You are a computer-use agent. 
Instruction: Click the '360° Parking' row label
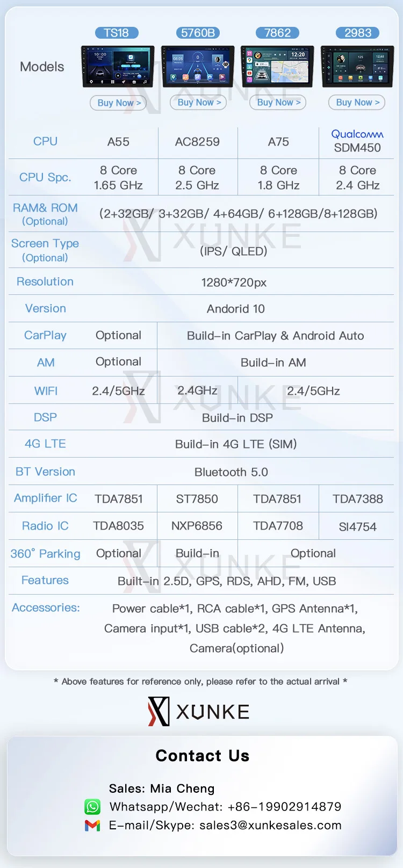pos(45,554)
